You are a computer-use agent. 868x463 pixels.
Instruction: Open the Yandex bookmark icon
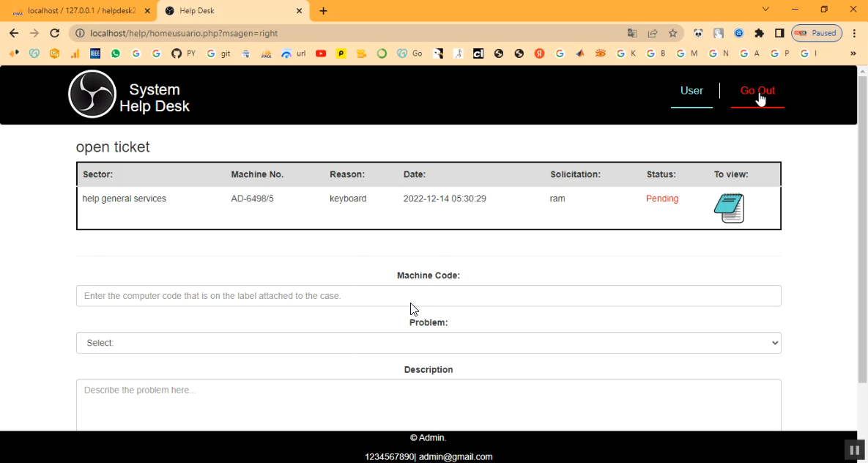pyautogui.click(x=539, y=53)
